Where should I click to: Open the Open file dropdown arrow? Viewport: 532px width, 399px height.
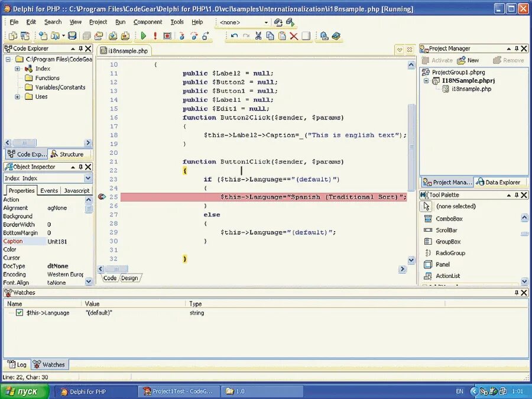[x=63, y=35]
